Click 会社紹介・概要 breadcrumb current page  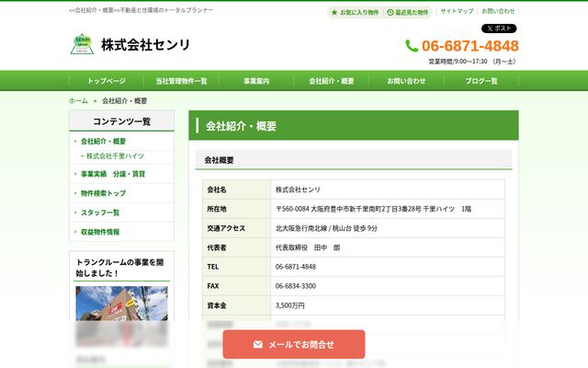tap(125, 100)
